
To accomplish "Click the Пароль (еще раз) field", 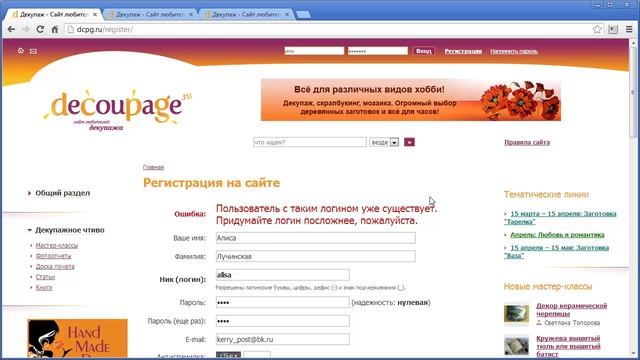I will (x=282, y=321).
